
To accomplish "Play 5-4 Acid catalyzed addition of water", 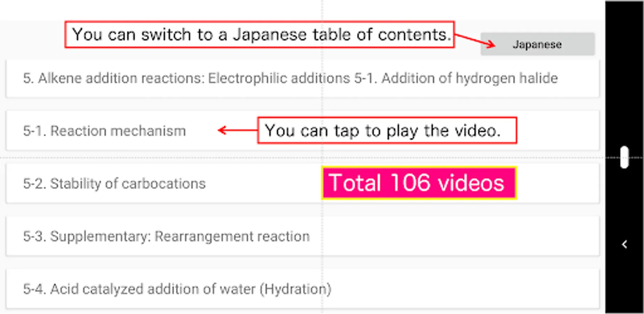I will 177,289.
